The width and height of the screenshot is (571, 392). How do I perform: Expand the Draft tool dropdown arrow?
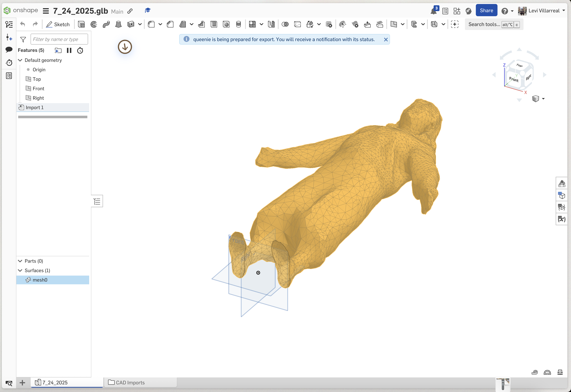[192, 24]
